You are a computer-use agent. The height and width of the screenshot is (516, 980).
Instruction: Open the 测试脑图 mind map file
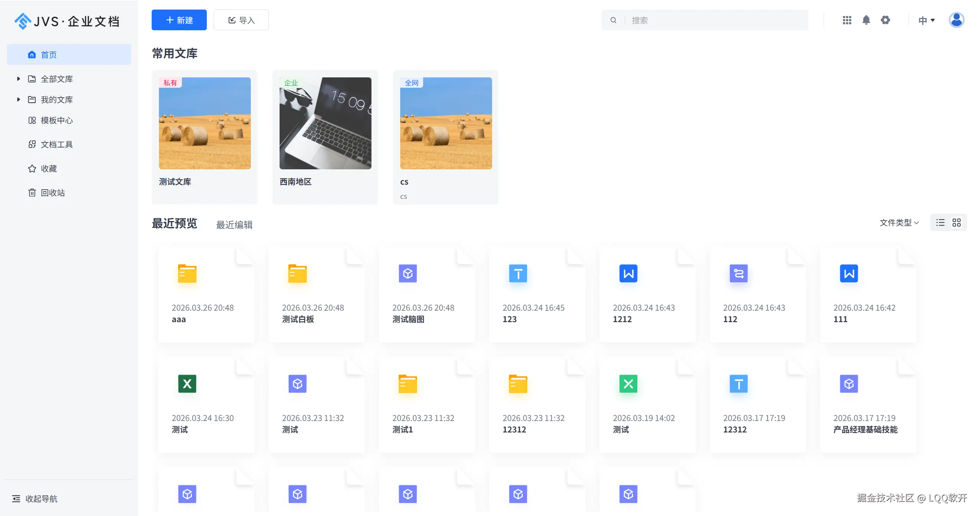[407, 274]
